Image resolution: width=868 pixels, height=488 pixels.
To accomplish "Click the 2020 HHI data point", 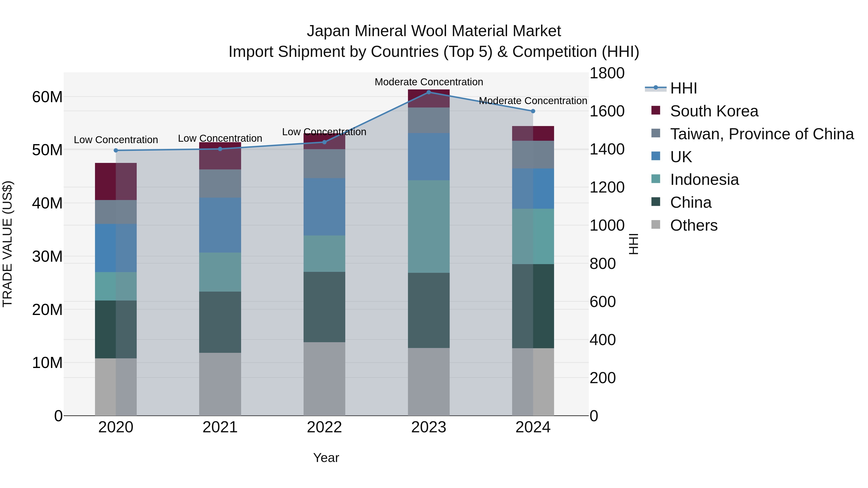I will [116, 150].
